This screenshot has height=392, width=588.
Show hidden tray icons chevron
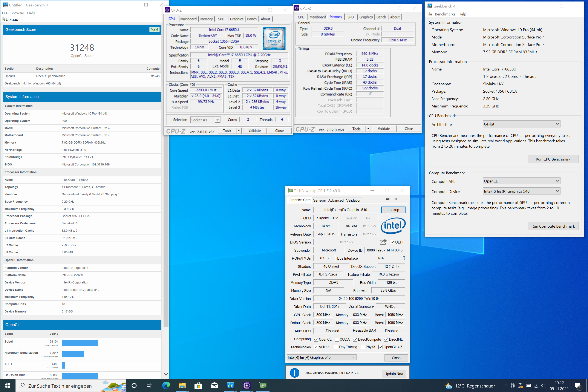point(505,386)
